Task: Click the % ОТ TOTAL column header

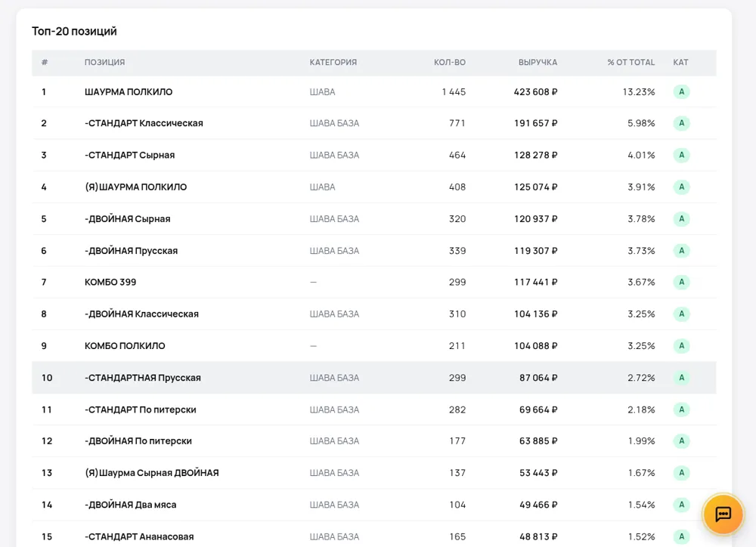Action: click(x=631, y=62)
